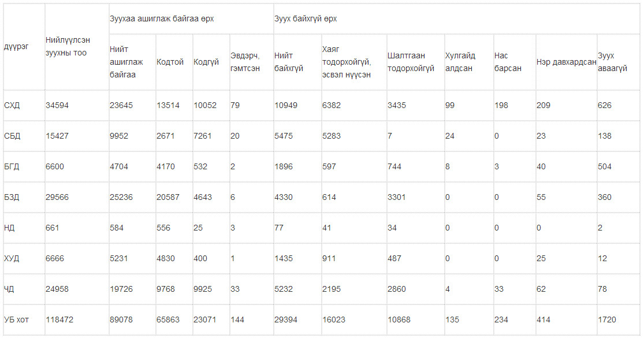Click the cell with value 34594
The width and height of the screenshot is (644, 338).
click(x=57, y=105)
